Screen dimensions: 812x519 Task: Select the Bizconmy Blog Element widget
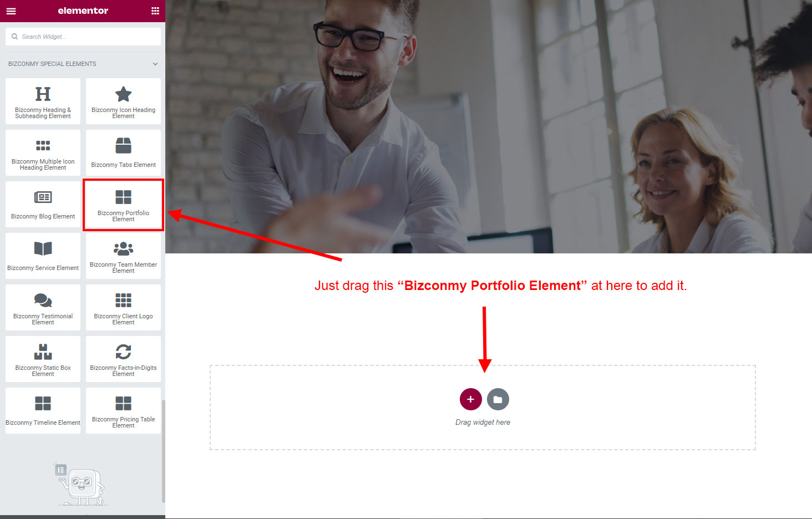[x=43, y=205]
